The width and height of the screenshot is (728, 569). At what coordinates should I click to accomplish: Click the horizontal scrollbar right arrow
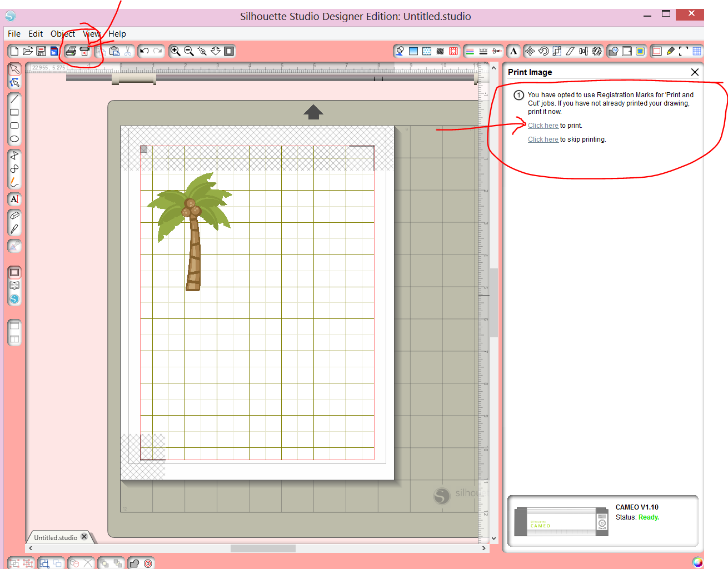click(x=484, y=548)
